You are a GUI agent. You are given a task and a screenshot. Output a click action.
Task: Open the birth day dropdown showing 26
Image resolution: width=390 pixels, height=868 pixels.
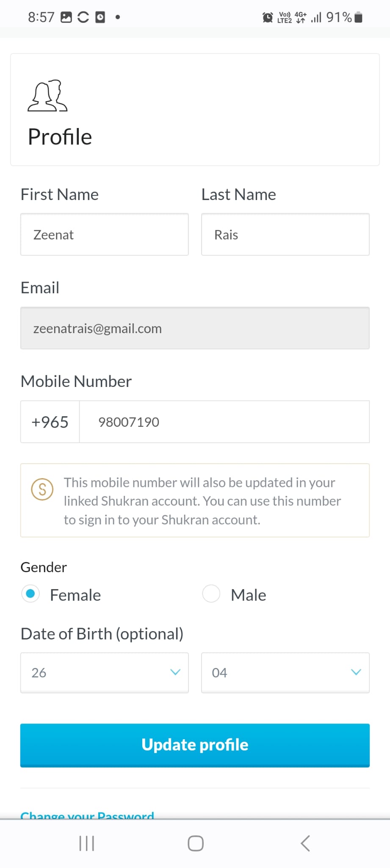pos(105,673)
